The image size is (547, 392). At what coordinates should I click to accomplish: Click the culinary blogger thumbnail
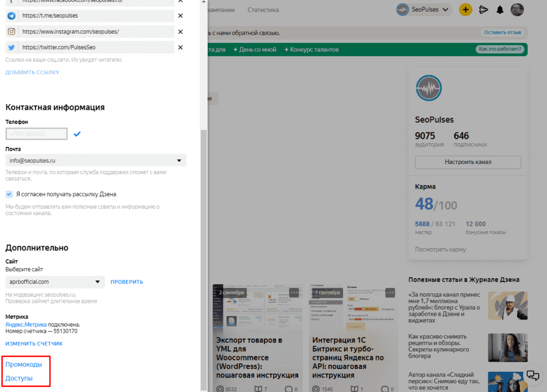click(x=507, y=348)
